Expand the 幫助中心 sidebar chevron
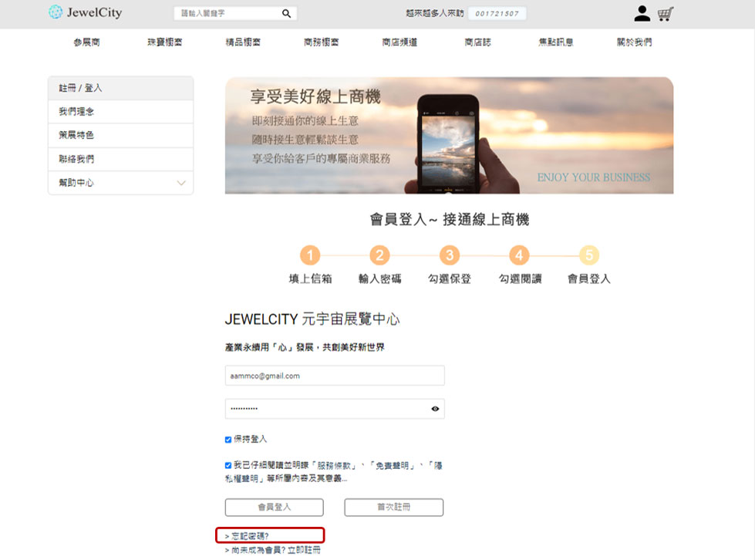Screen dimensions: 755x560 181,183
